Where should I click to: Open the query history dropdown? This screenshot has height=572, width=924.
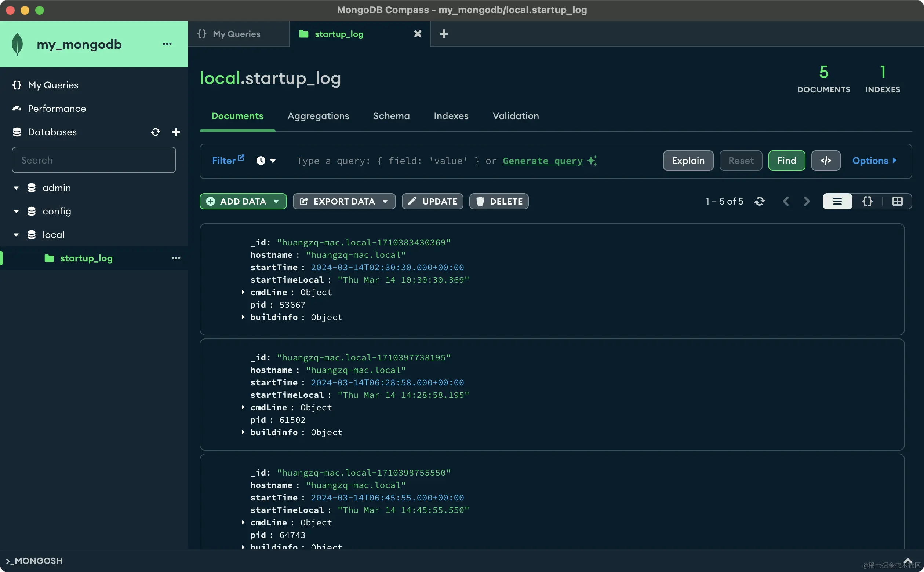click(x=266, y=161)
